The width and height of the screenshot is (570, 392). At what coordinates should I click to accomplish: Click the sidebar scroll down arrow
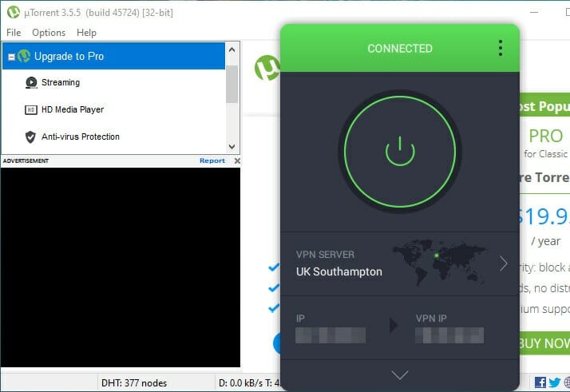(x=232, y=147)
